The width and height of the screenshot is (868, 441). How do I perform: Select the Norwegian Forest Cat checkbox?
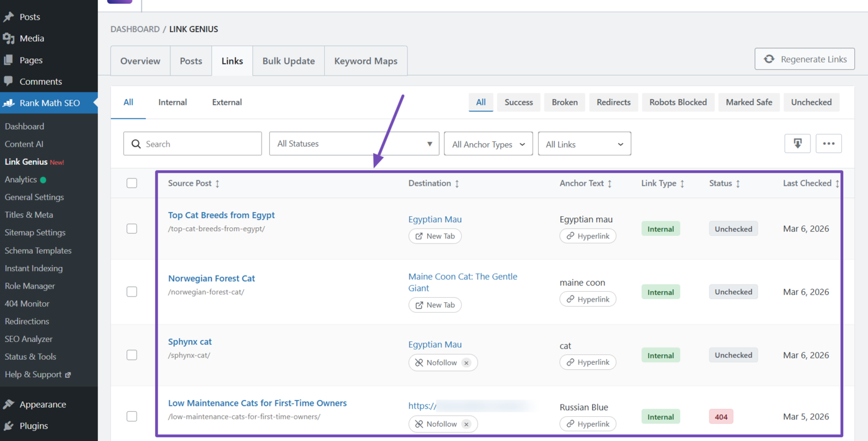pyautogui.click(x=131, y=292)
